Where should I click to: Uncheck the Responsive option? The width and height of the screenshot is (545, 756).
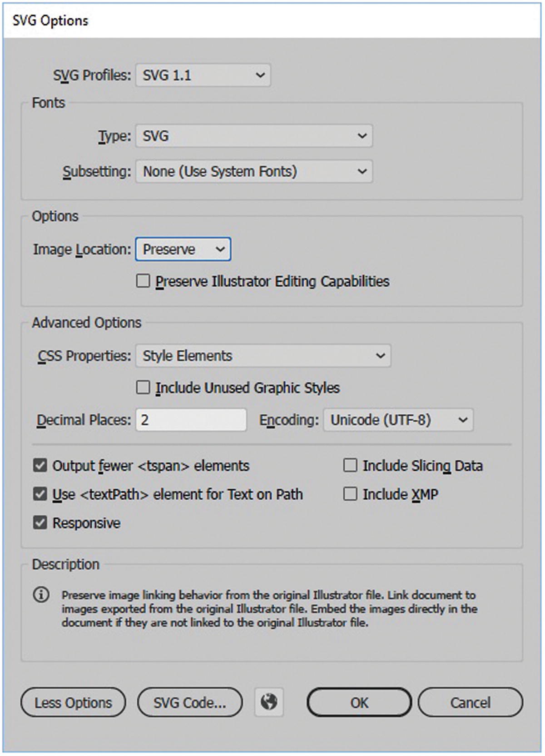point(40,522)
